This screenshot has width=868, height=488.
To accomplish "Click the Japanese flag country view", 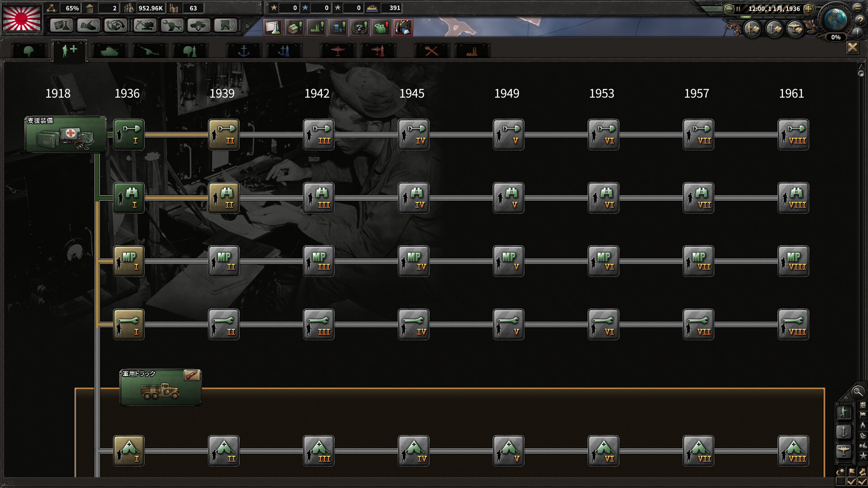I will pos(22,18).
